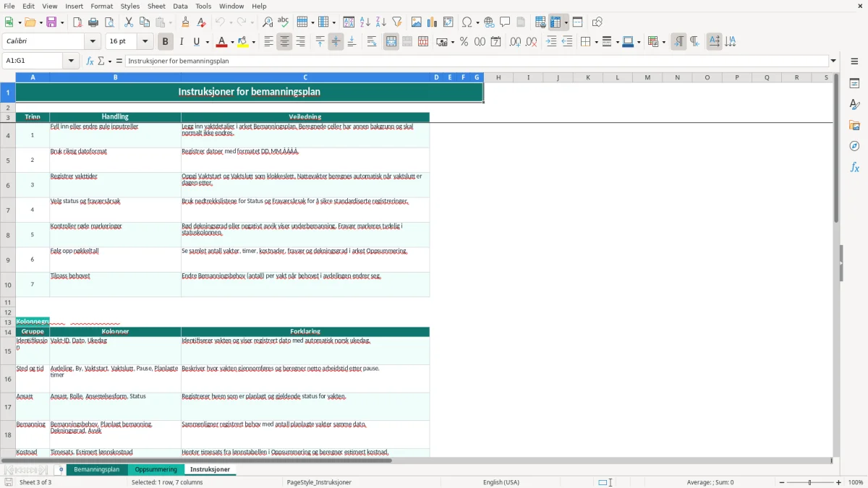Open Freeze Rows and Columns dropdown
Viewport: 868px width, 488px height.
[x=566, y=22]
